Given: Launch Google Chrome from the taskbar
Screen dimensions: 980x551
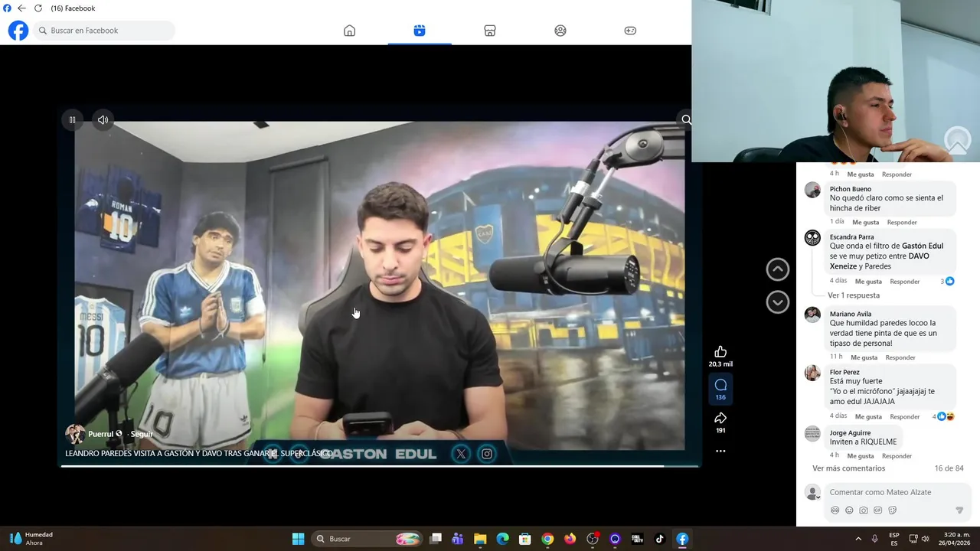Looking at the screenshot, I should point(547,539).
